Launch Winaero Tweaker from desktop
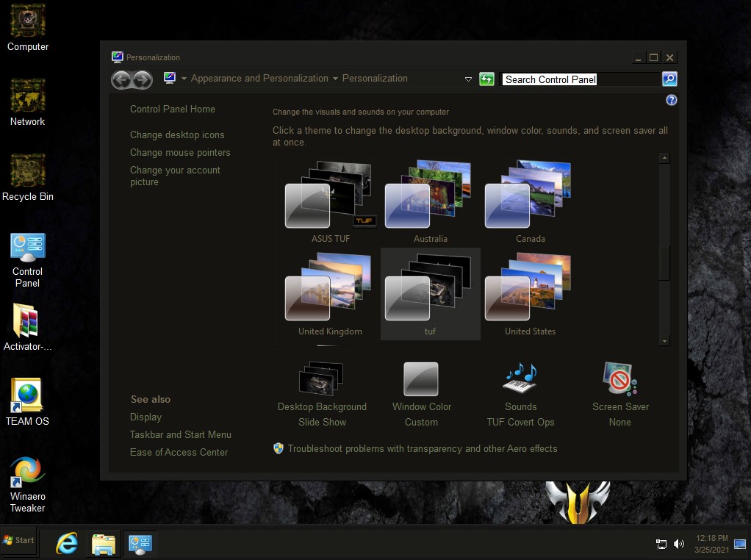Viewport: 751px width, 560px height. (27, 485)
